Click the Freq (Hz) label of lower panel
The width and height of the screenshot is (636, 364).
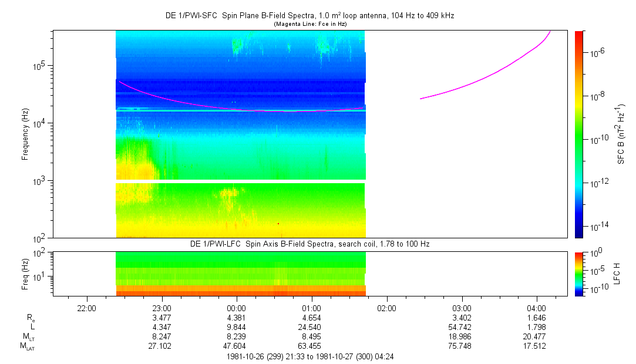[x=25, y=274]
